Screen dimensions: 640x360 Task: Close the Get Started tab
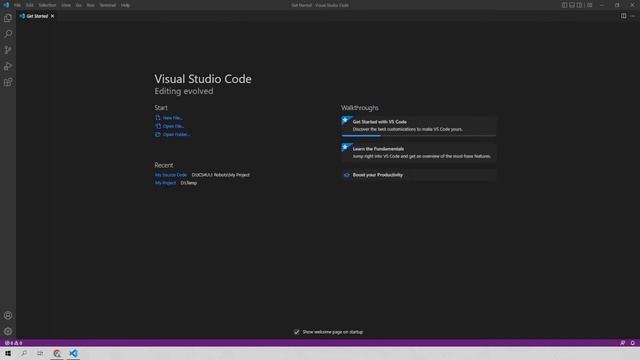(x=52, y=16)
